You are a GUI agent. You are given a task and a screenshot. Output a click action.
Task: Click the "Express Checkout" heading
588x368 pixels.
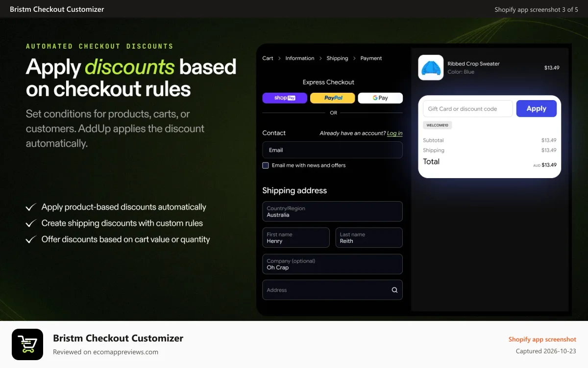328,82
